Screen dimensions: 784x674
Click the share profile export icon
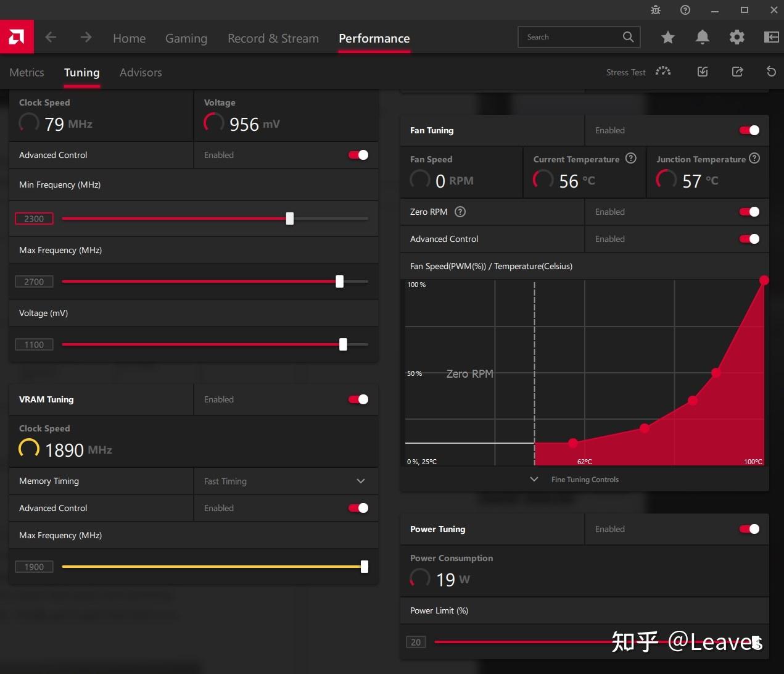[737, 72]
